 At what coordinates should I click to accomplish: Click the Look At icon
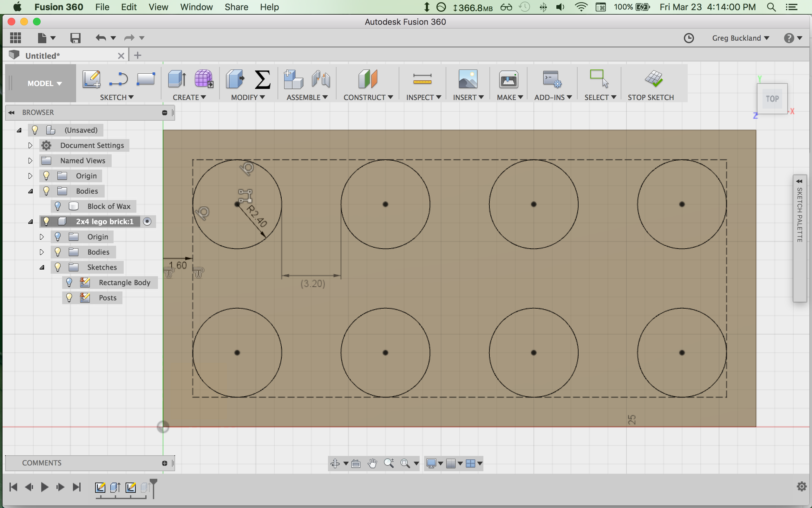point(356,464)
